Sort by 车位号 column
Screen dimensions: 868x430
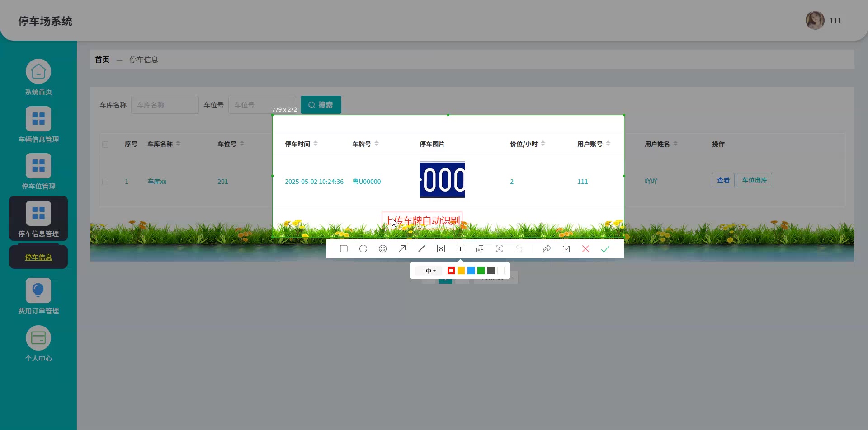242,144
